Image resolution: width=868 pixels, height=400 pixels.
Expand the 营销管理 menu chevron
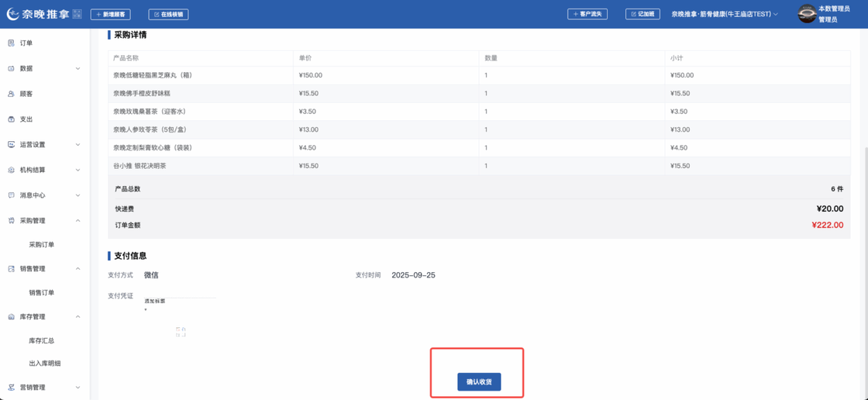coord(77,388)
